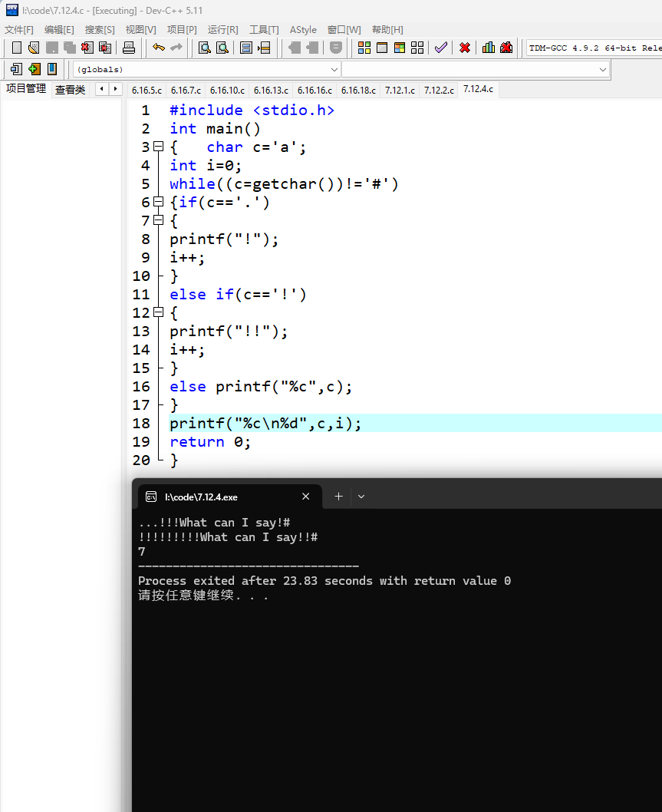Switch to the 6.16.18.c file tab
The width and height of the screenshot is (662, 812).
click(358, 90)
